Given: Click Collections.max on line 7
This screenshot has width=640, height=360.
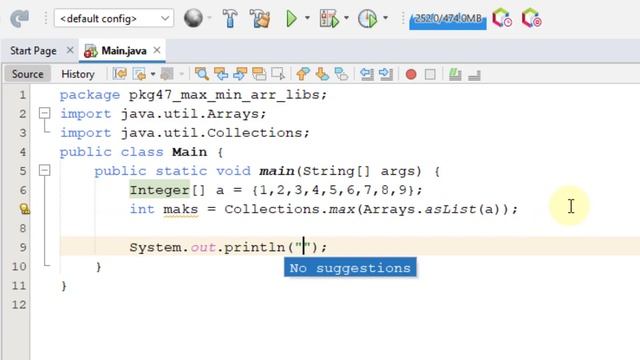Looking at the screenshot, I should 289,209.
